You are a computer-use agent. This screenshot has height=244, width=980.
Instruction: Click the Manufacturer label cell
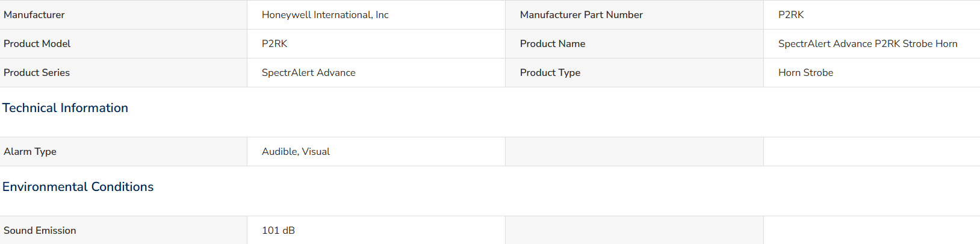click(123, 14)
